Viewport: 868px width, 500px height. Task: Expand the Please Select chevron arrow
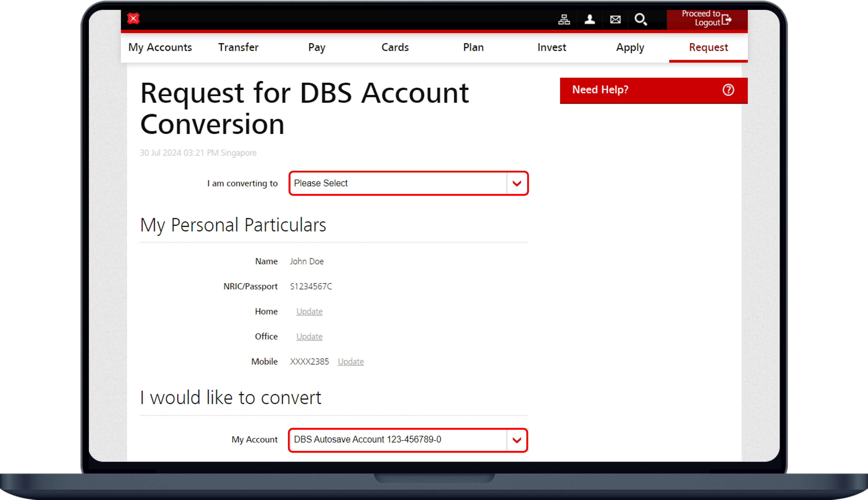[x=516, y=183]
